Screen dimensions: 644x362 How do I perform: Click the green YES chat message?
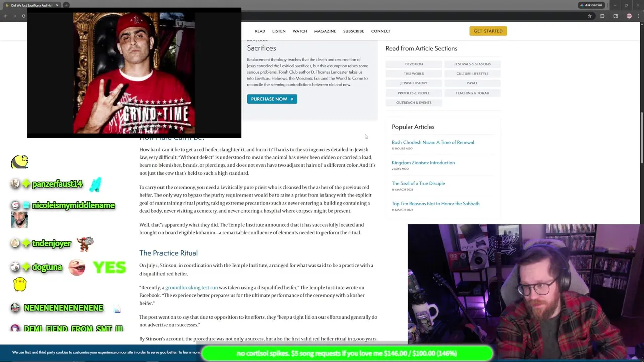pyautogui.click(x=109, y=267)
